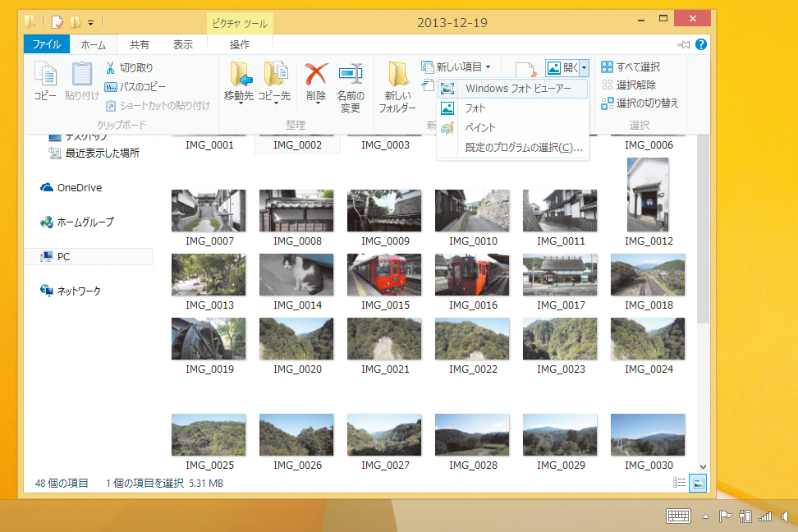Click the 開く button in ribbon

click(562, 67)
